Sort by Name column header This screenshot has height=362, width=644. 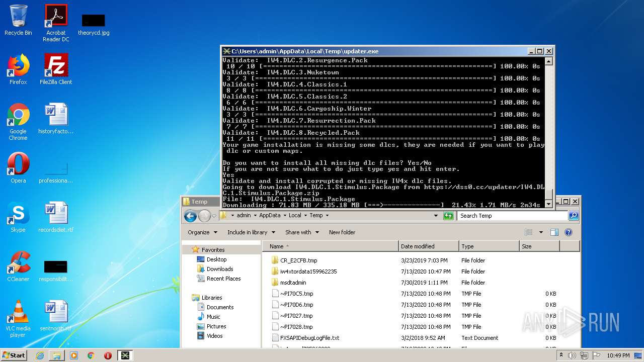331,246
